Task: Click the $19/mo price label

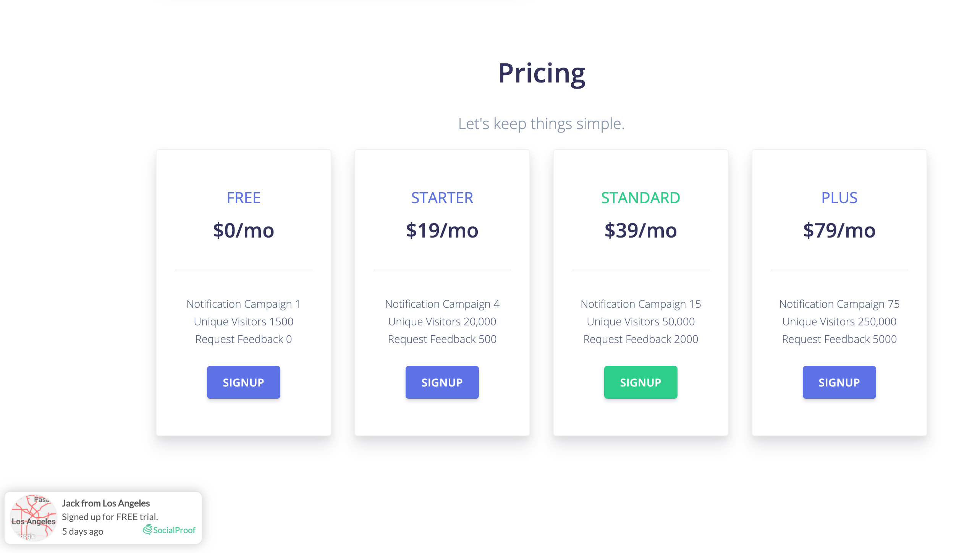Action: 442,230
